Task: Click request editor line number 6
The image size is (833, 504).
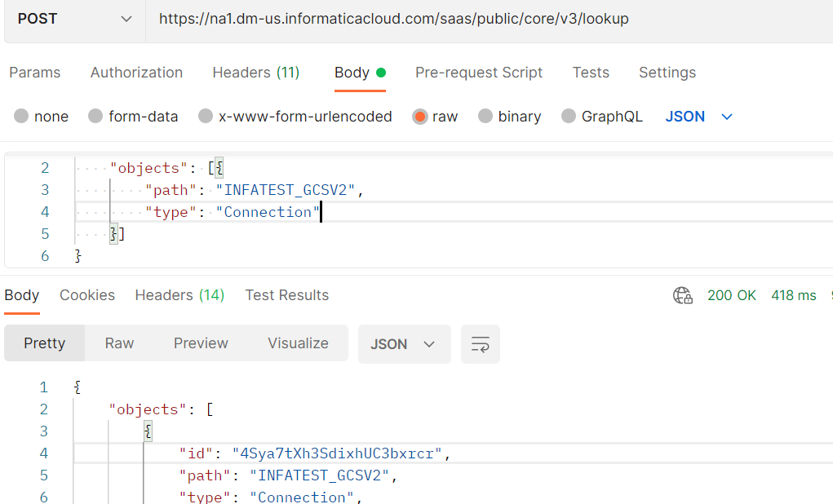Action: click(x=45, y=256)
